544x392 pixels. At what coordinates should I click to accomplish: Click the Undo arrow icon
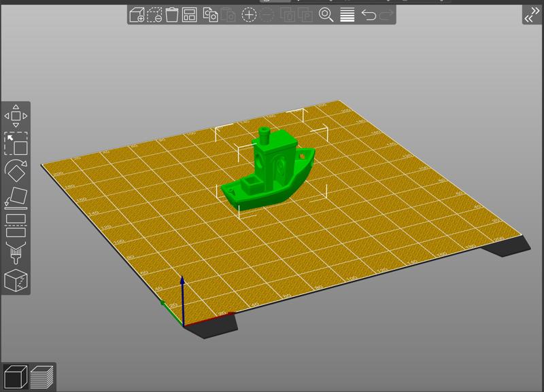[x=369, y=15]
